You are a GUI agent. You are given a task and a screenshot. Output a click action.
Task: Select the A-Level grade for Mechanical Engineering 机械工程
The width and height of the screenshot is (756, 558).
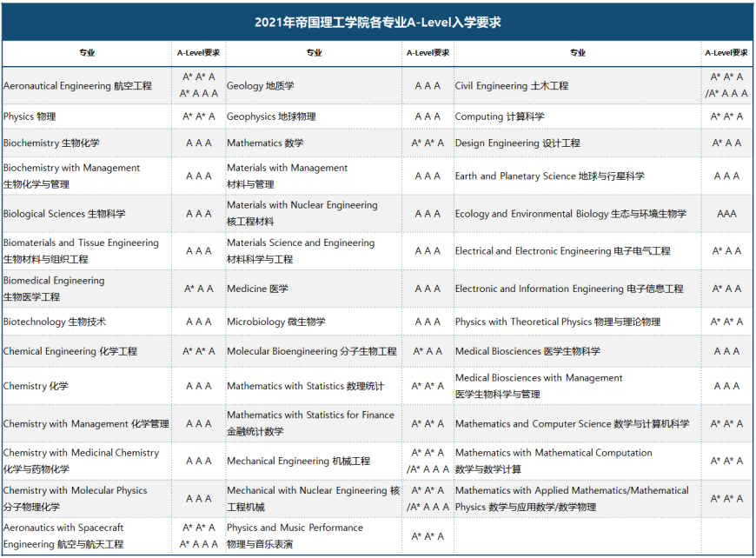[x=428, y=461]
